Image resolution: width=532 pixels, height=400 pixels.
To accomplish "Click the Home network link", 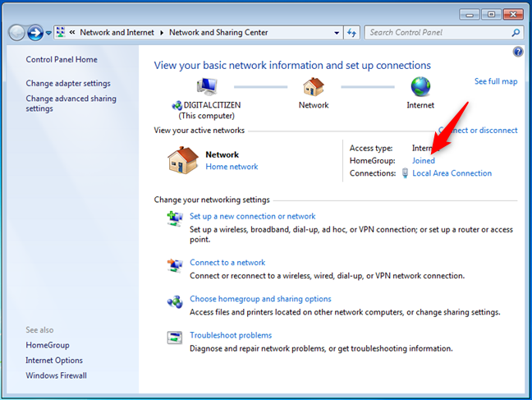I will point(232,167).
